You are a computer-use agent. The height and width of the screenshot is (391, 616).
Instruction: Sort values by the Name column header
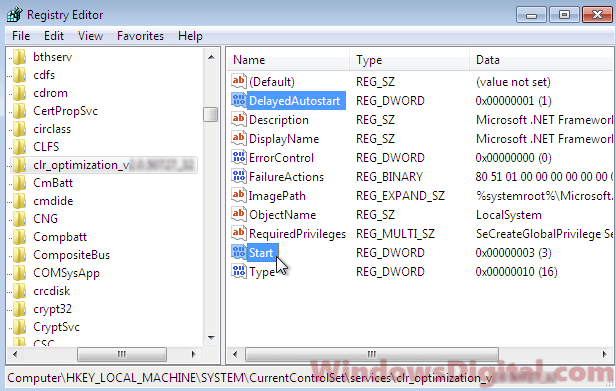(288, 60)
